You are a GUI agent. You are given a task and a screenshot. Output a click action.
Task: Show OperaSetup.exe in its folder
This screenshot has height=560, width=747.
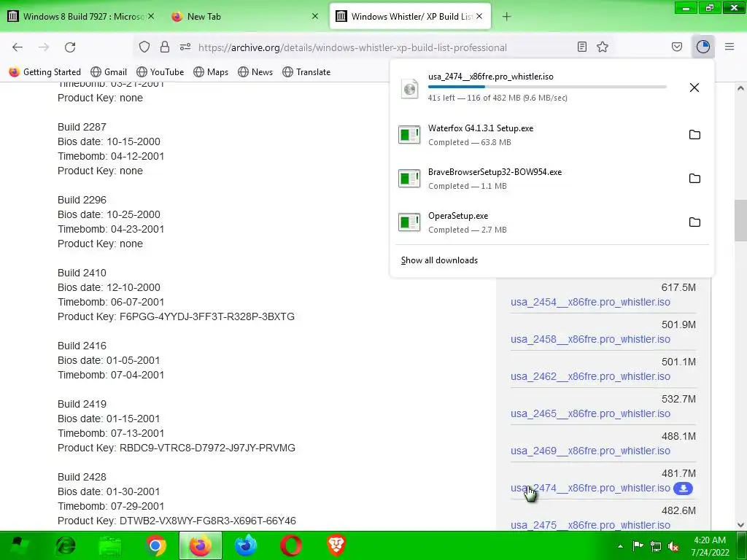tap(694, 222)
